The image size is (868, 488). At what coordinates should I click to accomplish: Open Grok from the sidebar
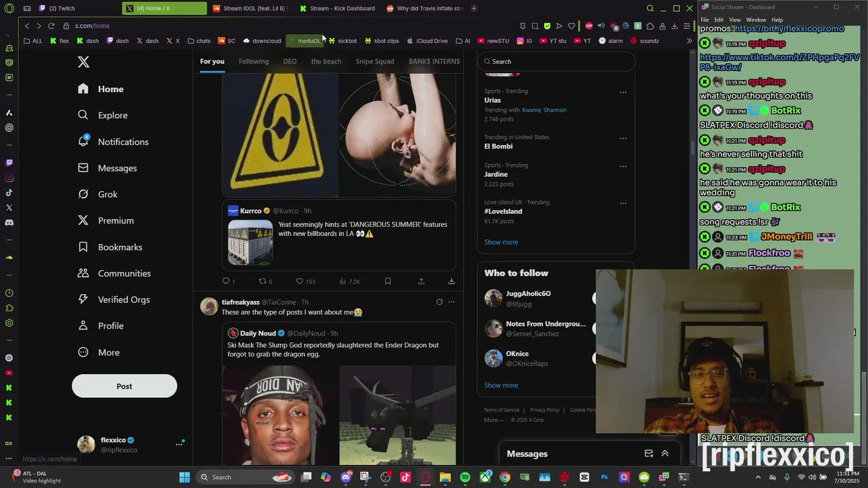click(98, 195)
